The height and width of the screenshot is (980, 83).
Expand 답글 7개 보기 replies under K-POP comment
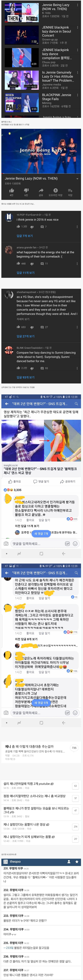point(25,236)
